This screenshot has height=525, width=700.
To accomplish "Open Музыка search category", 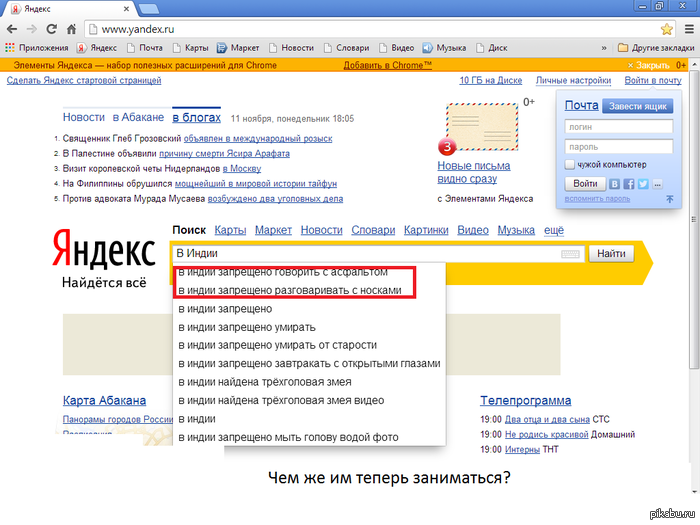I will [516, 230].
